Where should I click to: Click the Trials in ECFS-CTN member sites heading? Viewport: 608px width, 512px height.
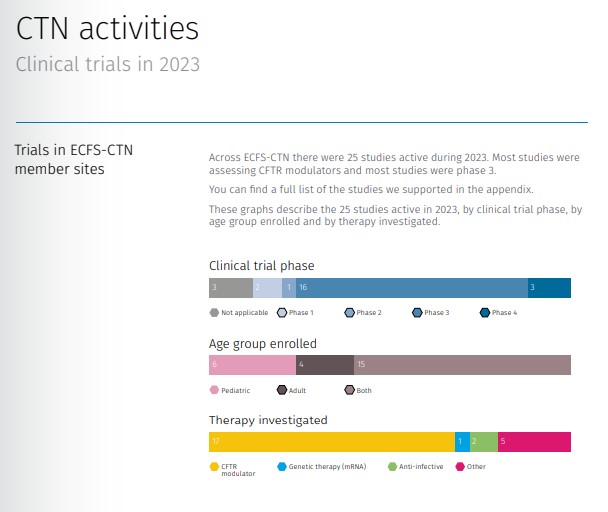74,159
